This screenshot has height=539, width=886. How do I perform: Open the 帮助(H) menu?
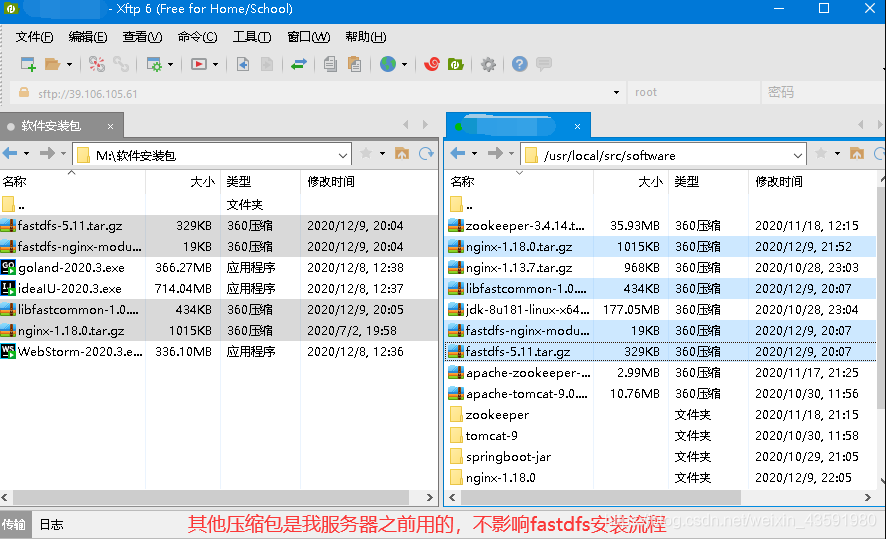coord(366,37)
